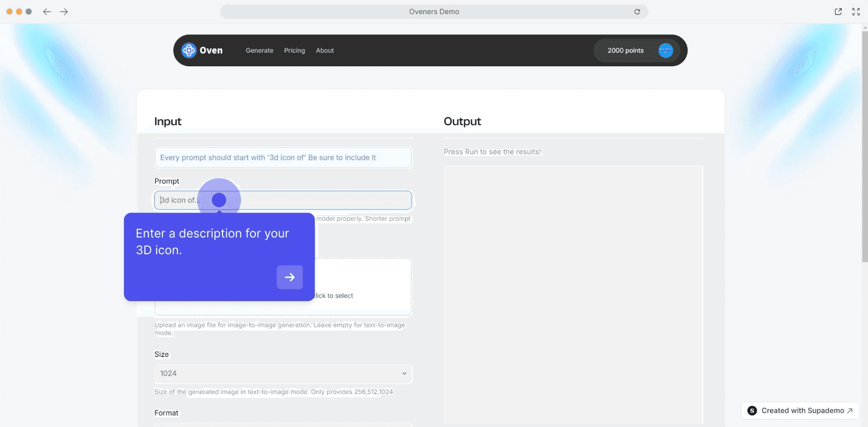Focus the Prompt input field

[x=283, y=200]
